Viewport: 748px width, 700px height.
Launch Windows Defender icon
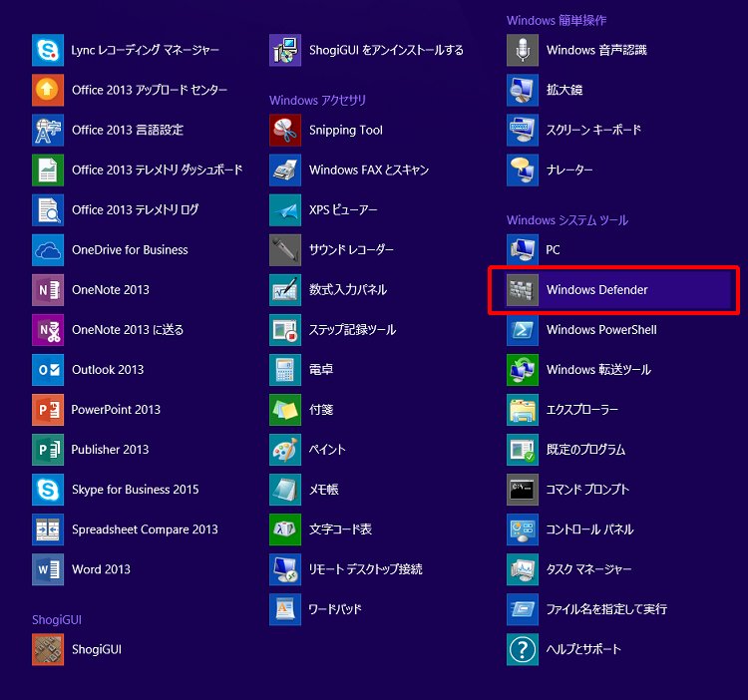pyautogui.click(x=523, y=289)
